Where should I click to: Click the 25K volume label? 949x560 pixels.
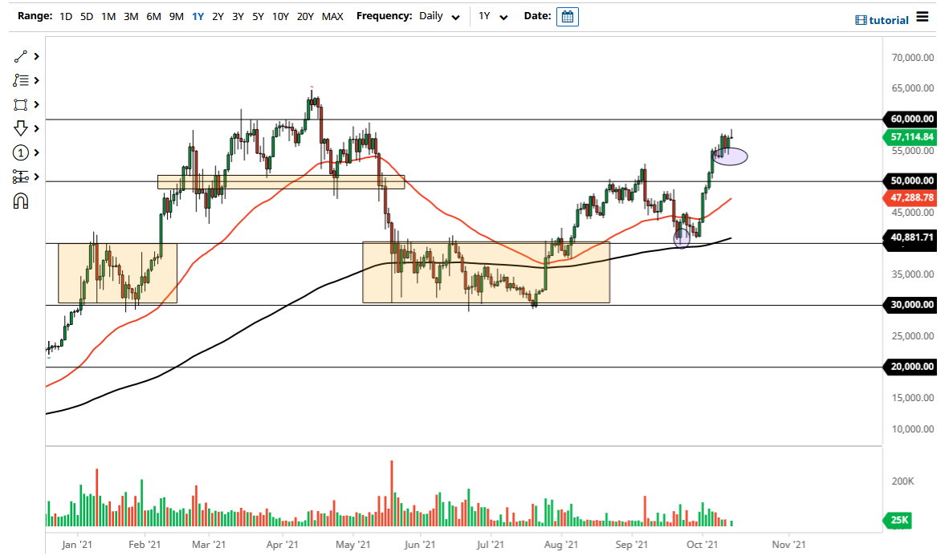[897, 521]
